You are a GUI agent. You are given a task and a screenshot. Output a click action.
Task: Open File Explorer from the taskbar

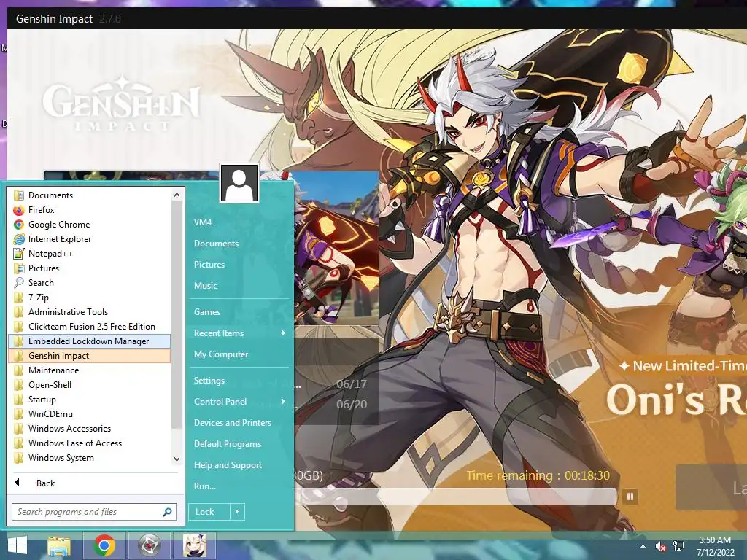click(59, 545)
